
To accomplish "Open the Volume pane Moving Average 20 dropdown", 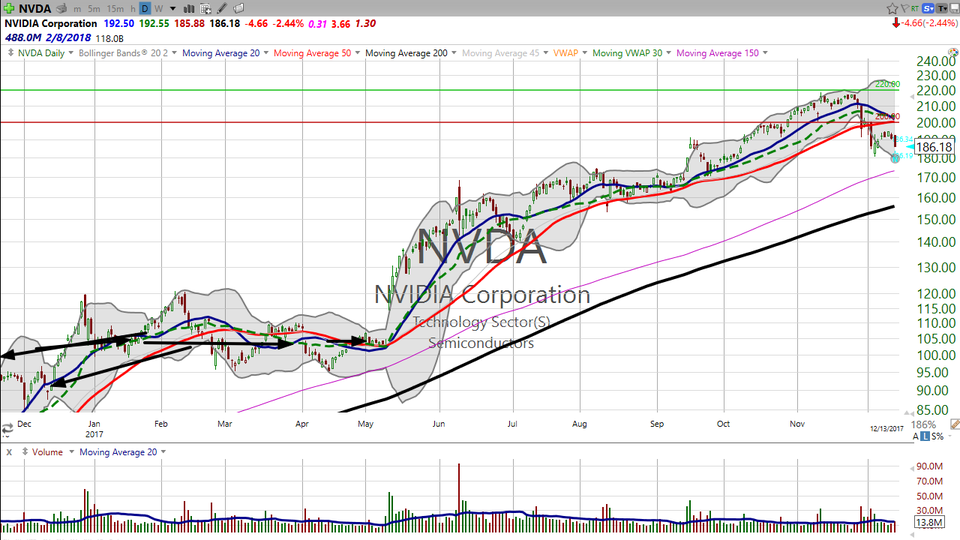I will coord(163,452).
